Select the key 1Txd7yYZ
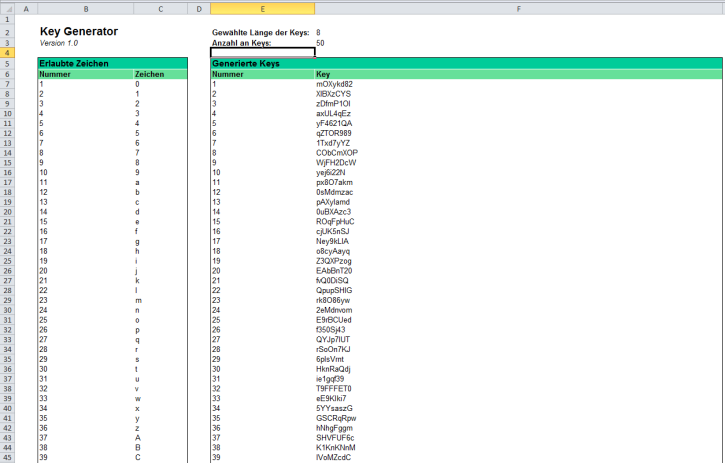Screen dimensions: 725x463 click(x=333, y=143)
